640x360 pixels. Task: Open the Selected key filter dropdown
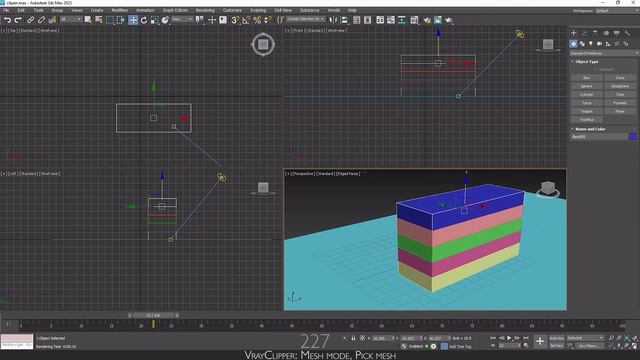click(x=585, y=338)
